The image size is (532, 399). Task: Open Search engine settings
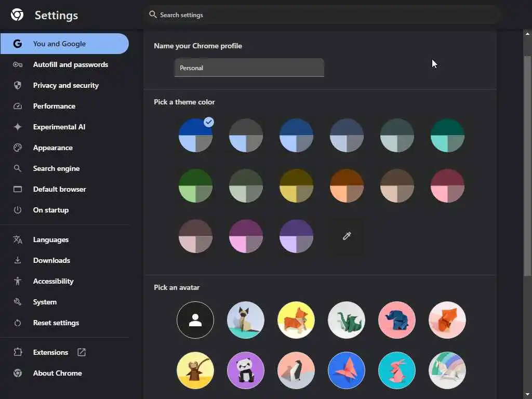tap(64, 168)
